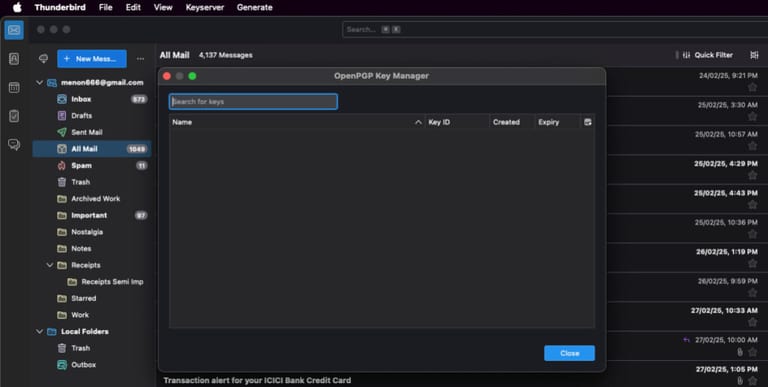The height and width of the screenshot is (387, 768).
Task: Star the 26/02/25, 9:59 PM message
Action: [752, 293]
